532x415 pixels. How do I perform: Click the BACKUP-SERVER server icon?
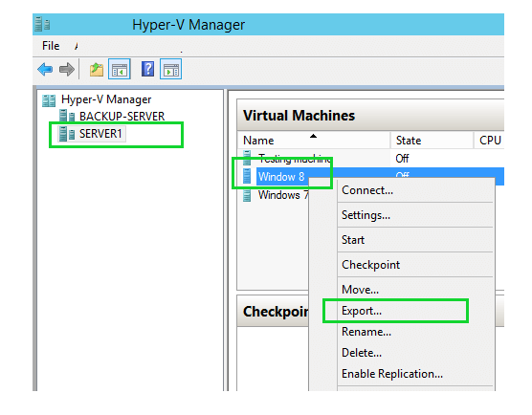pyautogui.click(x=67, y=116)
